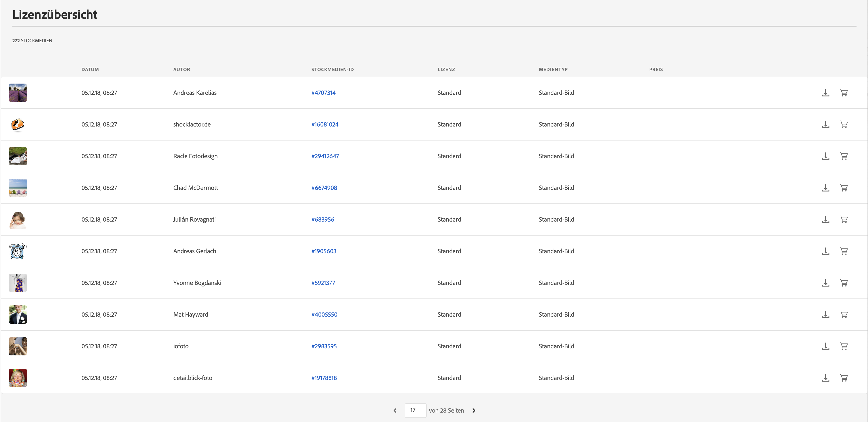Click cart icon for Chad McDermott row

click(x=843, y=188)
